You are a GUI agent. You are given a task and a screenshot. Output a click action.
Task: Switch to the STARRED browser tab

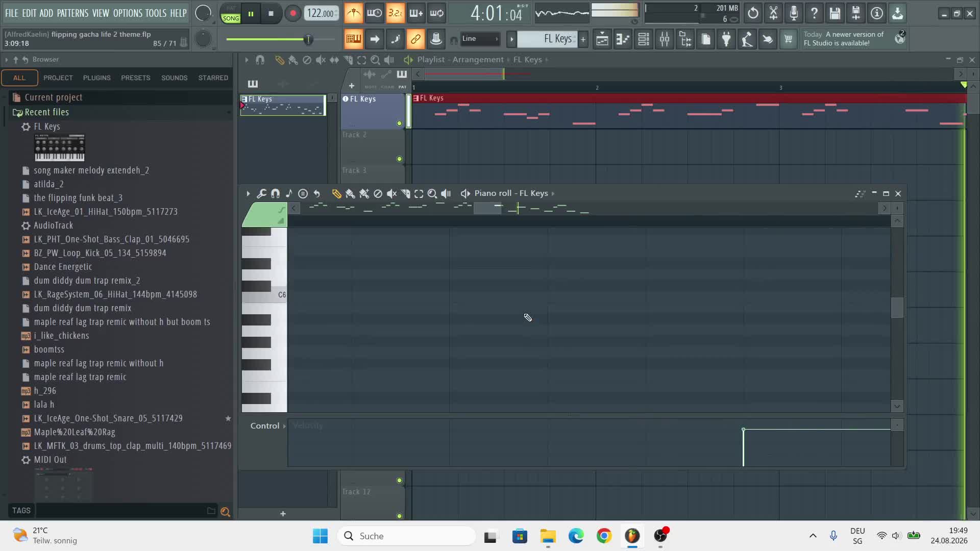(213, 78)
